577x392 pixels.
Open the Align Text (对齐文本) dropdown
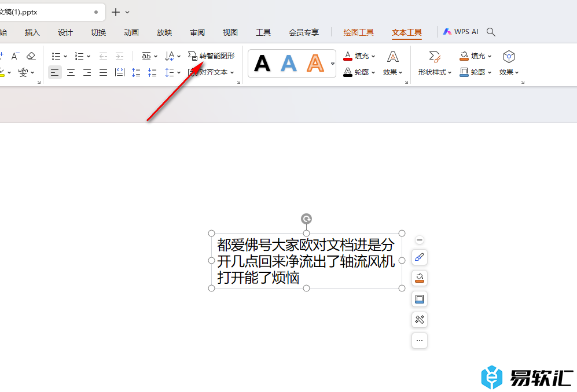pyautogui.click(x=211, y=72)
